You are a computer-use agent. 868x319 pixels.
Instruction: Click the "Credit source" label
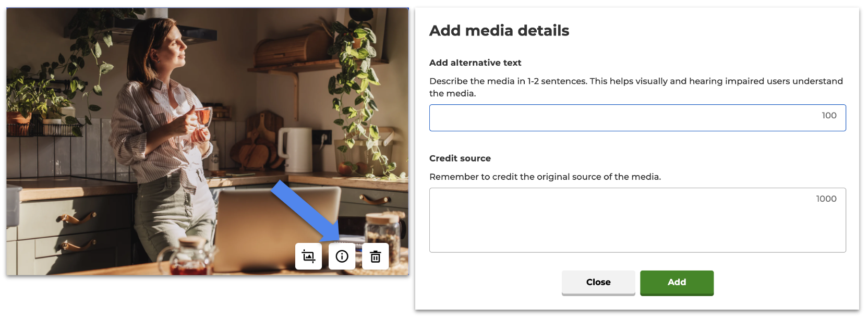460,158
